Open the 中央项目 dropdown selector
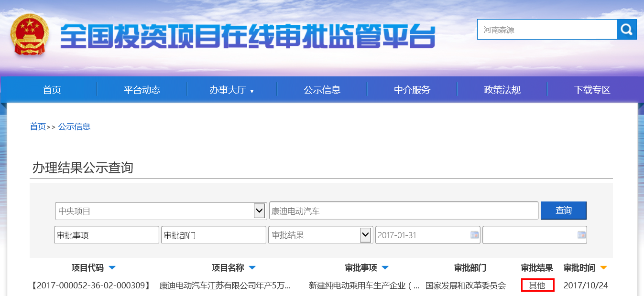Screen dimensions: 644x296 [259, 210]
